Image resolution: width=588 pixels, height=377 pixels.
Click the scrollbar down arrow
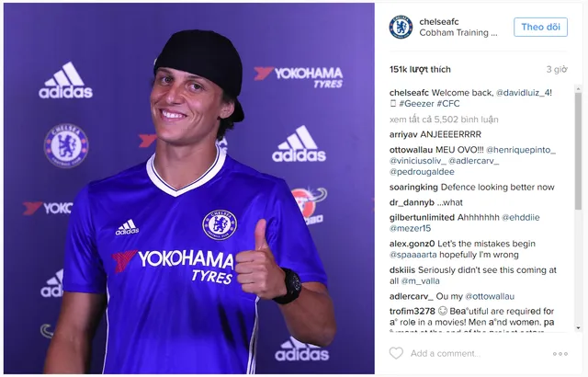(578, 328)
